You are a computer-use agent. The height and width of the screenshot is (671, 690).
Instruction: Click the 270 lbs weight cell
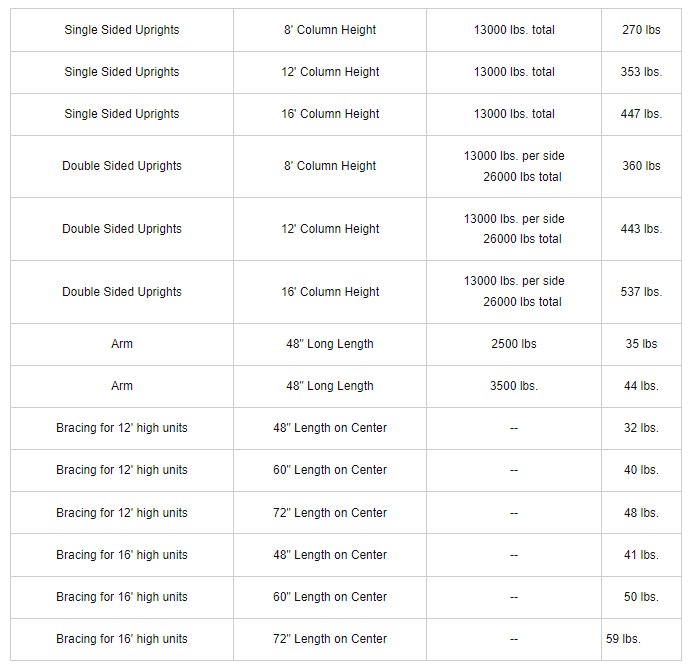pyautogui.click(x=641, y=30)
